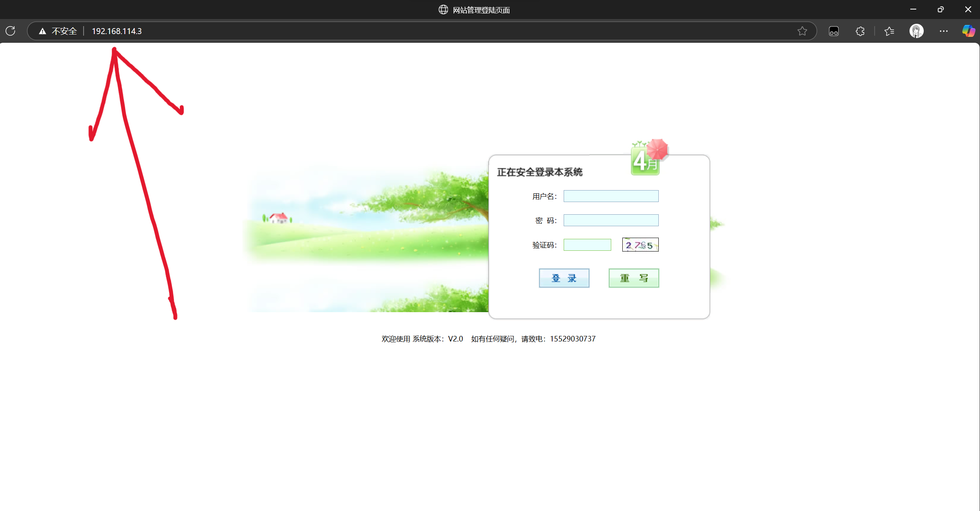This screenshot has height=511, width=980.
Task: Click the user profile avatar
Action: [x=916, y=31]
